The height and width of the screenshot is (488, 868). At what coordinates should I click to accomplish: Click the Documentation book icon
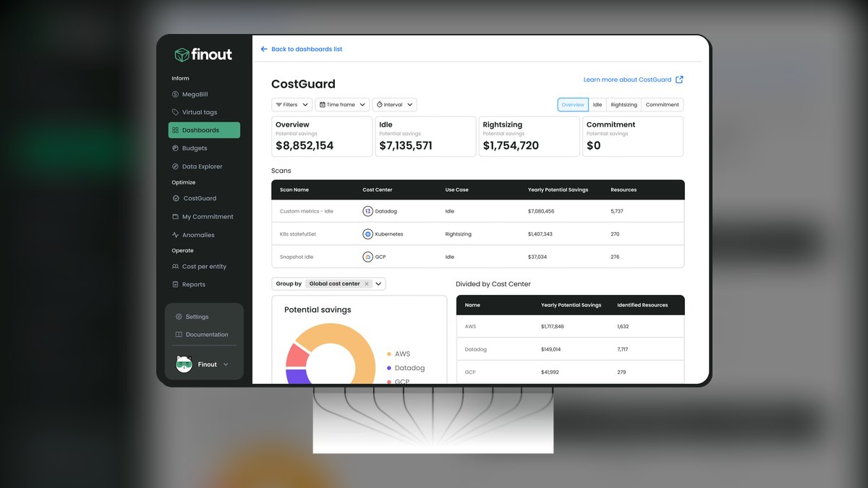coord(179,335)
